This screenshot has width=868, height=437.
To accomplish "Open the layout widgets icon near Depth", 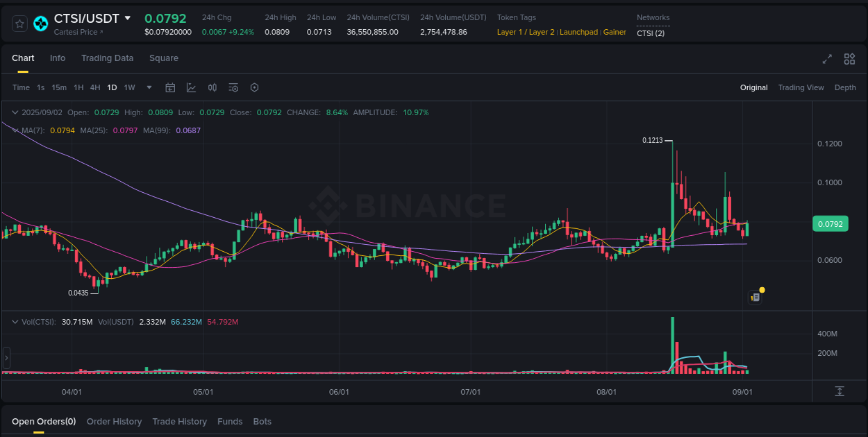I will coord(849,59).
